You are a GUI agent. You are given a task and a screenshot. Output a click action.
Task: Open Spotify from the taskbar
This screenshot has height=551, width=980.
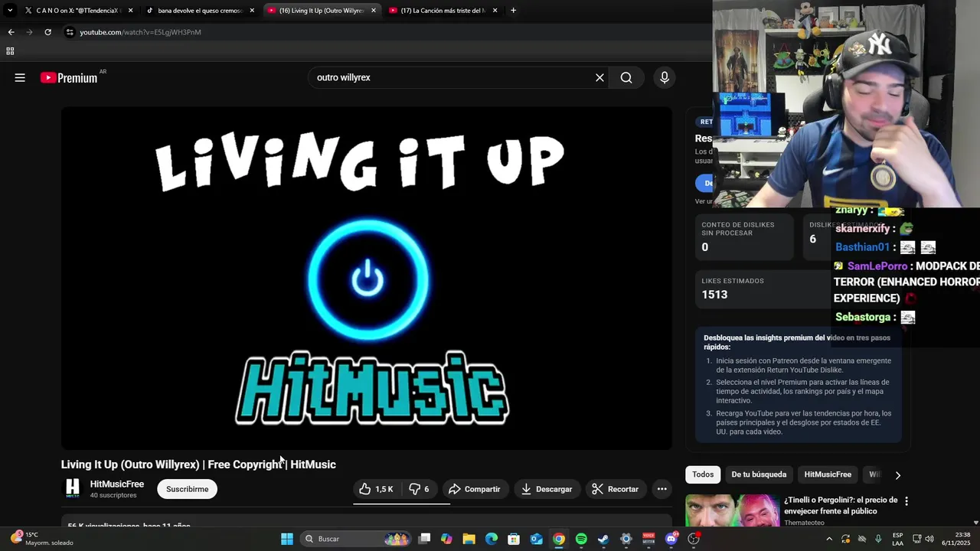[581, 539]
